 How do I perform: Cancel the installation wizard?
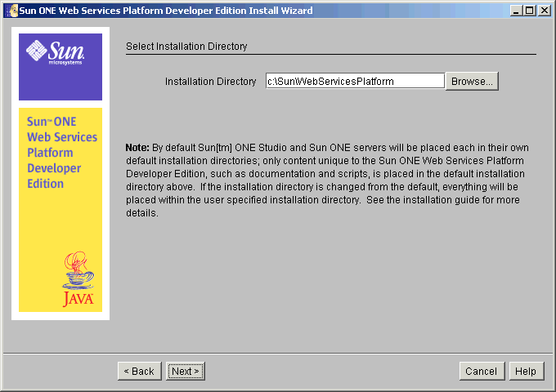coord(482,371)
